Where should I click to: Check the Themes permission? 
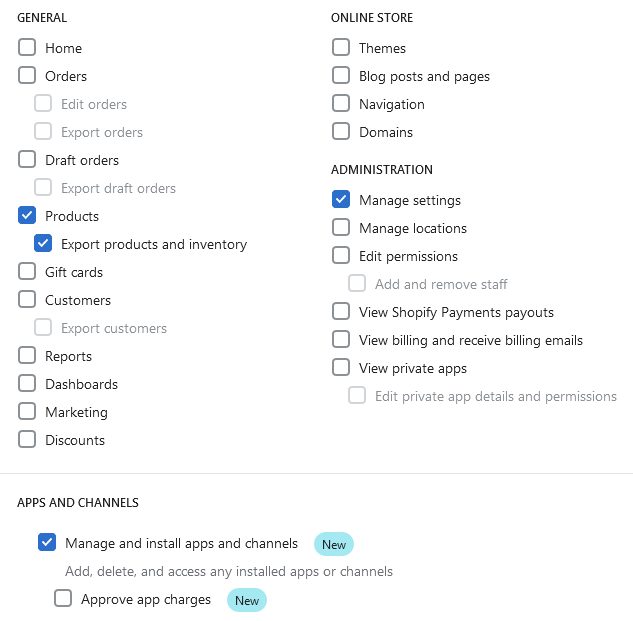341,48
